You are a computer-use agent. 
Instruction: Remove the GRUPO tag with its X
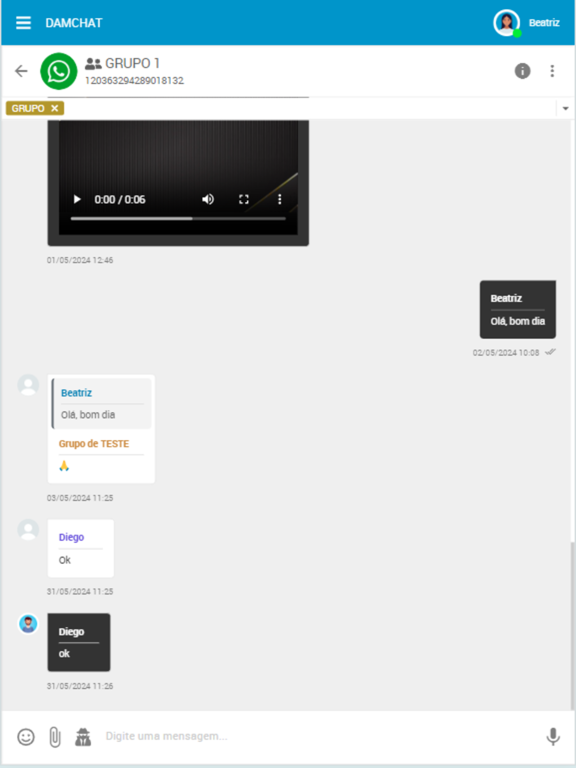coord(54,108)
